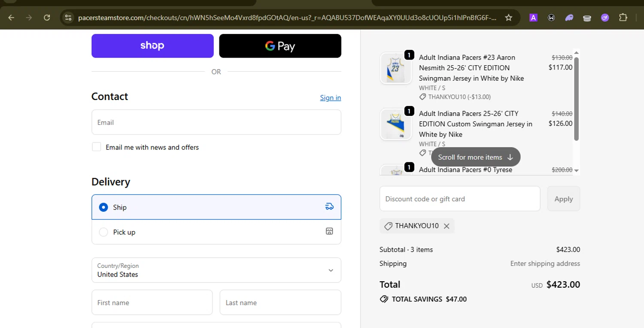This screenshot has width=644, height=328.
Task: Click the $126.00 discounted price
Action: tap(560, 124)
